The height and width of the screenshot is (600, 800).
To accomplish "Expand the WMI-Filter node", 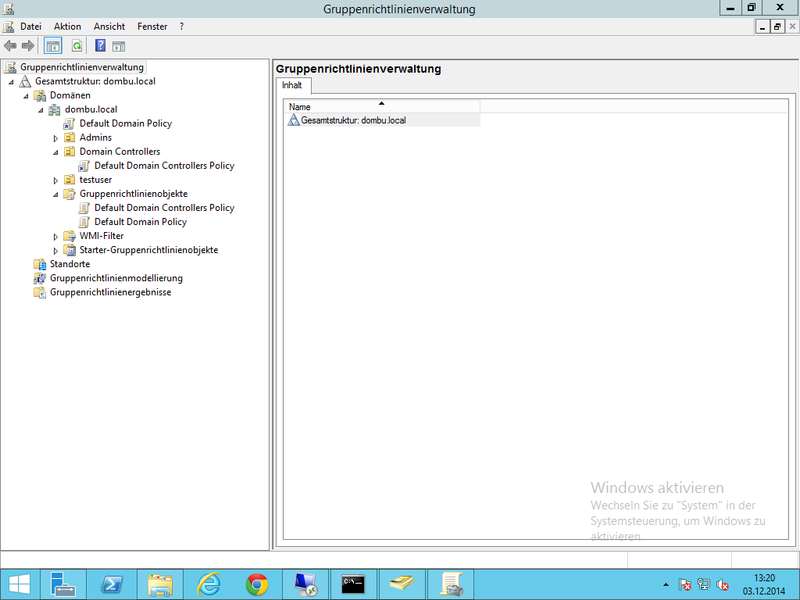I will pyautogui.click(x=56, y=237).
